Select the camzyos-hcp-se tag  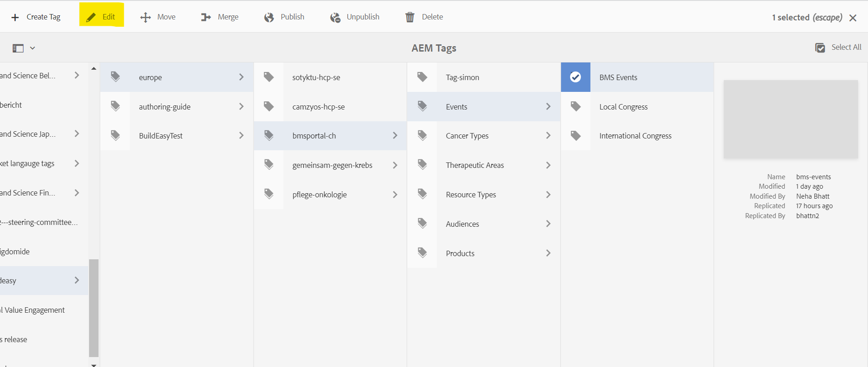point(330,106)
